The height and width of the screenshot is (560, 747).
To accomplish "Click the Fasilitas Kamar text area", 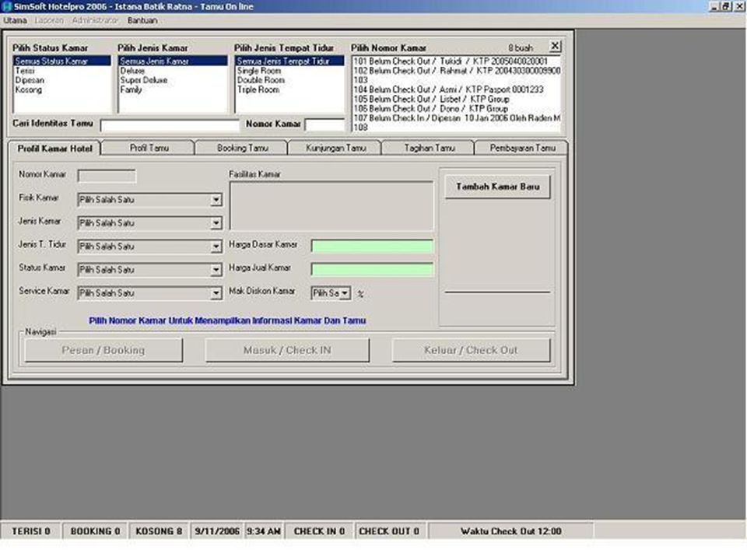I will [331, 205].
